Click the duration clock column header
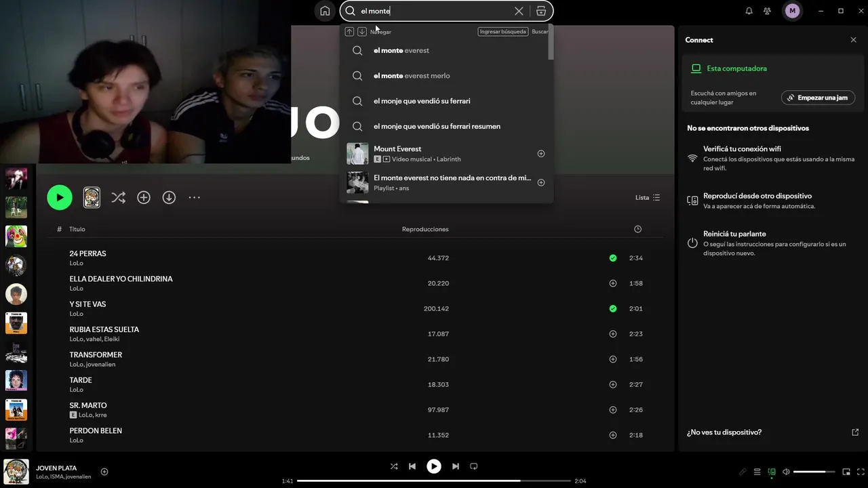This screenshot has height=488, width=868. (637, 229)
